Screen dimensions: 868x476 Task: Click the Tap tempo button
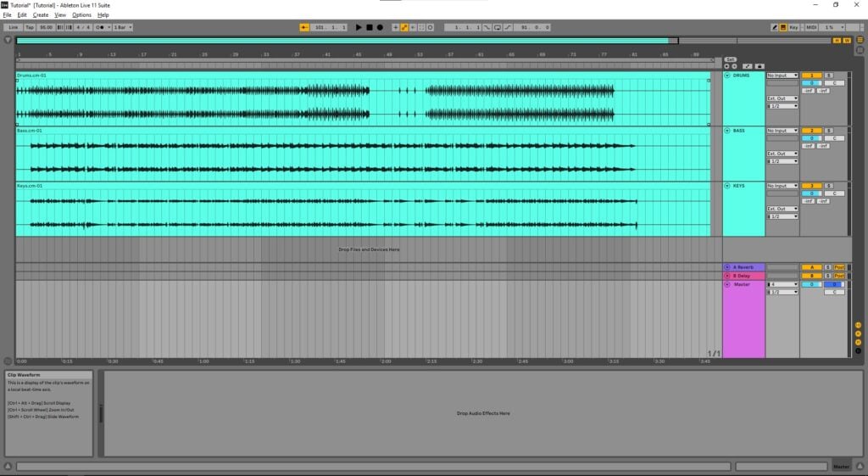coord(30,27)
